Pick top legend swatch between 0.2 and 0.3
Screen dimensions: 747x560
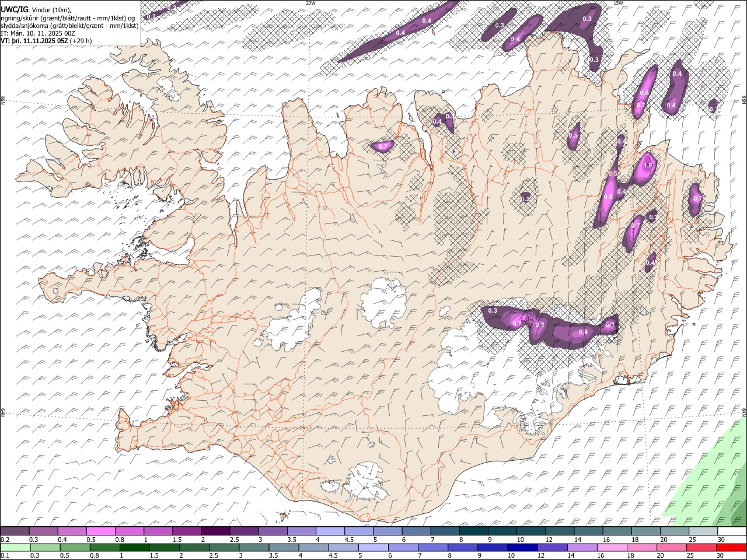click(15, 531)
